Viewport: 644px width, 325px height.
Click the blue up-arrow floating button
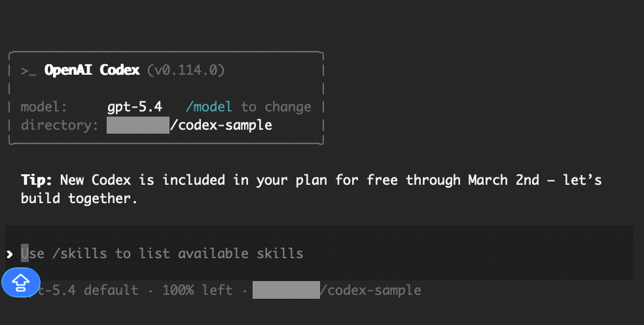click(x=21, y=282)
